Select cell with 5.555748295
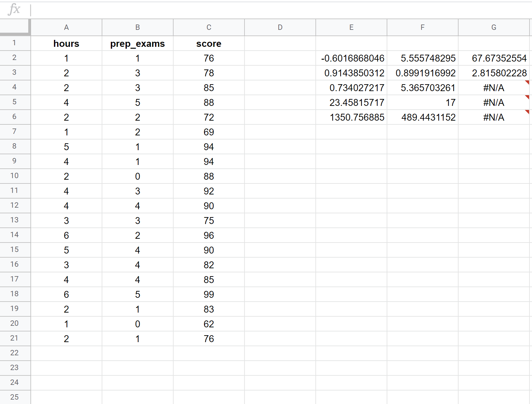532x404 pixels. point(422,58)
